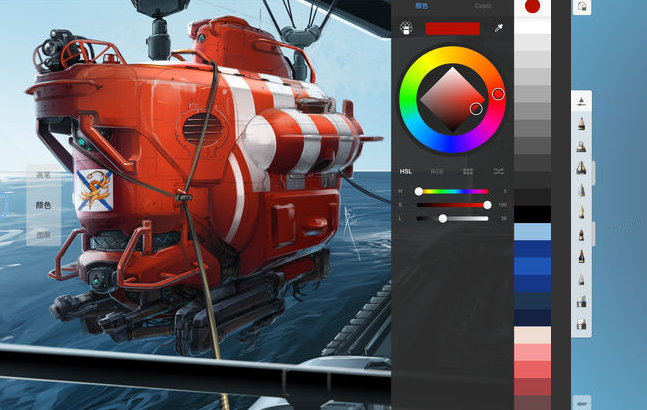647x410 pixels.
Task: Select the yellow-tipped pencil brush
Action: click(581, 212)
